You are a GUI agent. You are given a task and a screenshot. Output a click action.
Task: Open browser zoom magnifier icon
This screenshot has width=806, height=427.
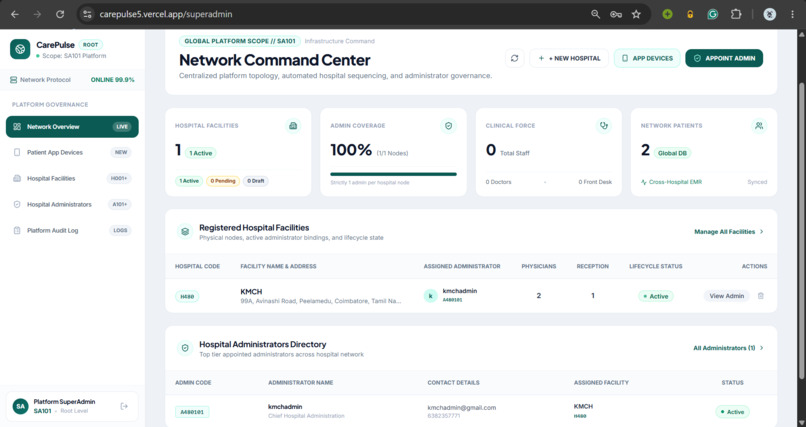point(595,14)
